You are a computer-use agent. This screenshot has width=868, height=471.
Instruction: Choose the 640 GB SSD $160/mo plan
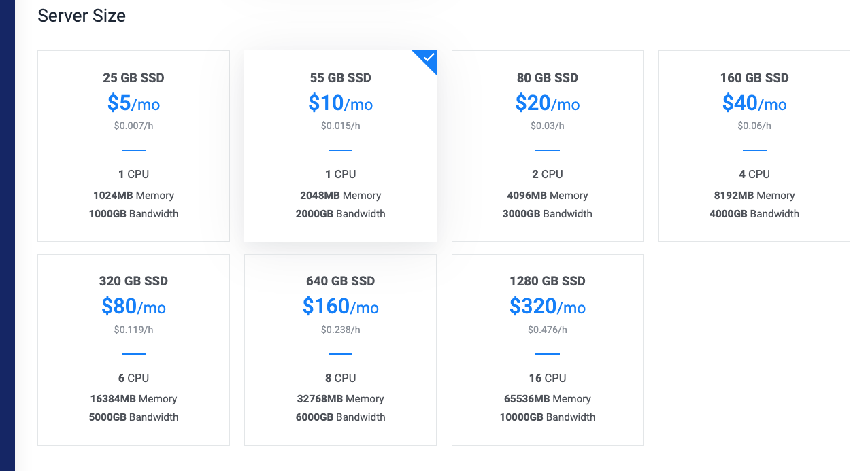coord(340,350)
